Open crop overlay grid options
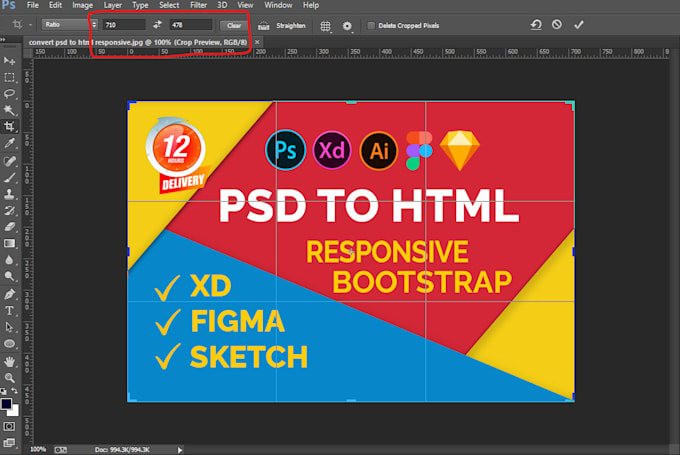Screen dimensions: 680x455 tap(325, 26)
